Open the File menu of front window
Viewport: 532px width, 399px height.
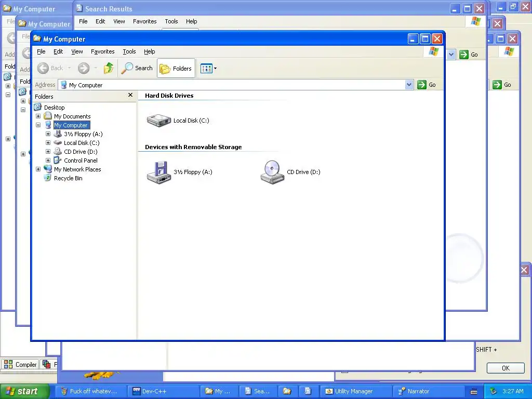(41, 51)
